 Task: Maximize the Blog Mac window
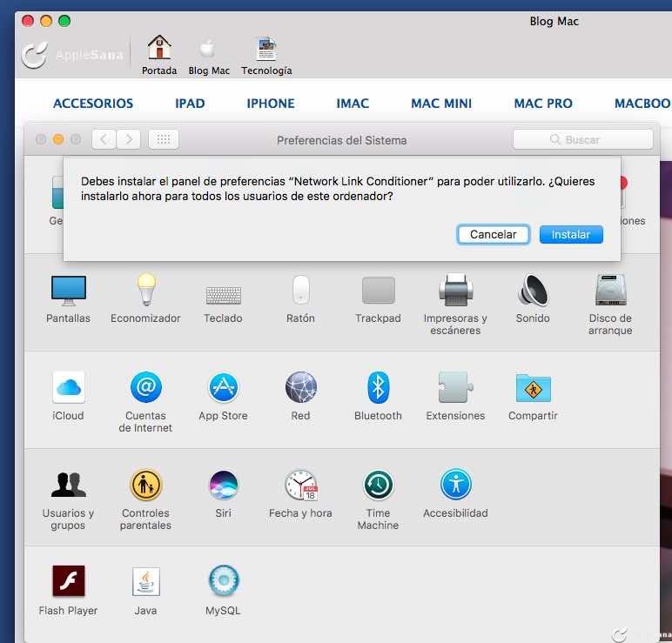point(64,21)
